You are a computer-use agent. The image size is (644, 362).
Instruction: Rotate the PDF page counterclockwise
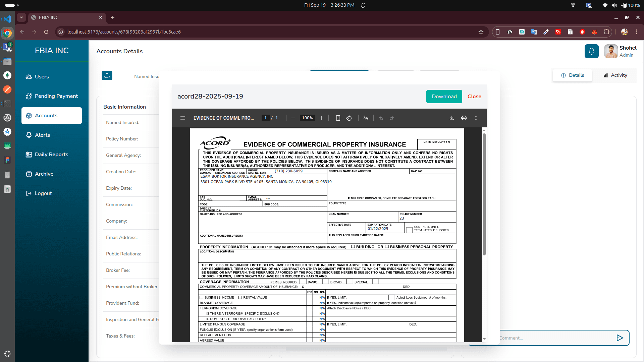click(x=349, y=118)
